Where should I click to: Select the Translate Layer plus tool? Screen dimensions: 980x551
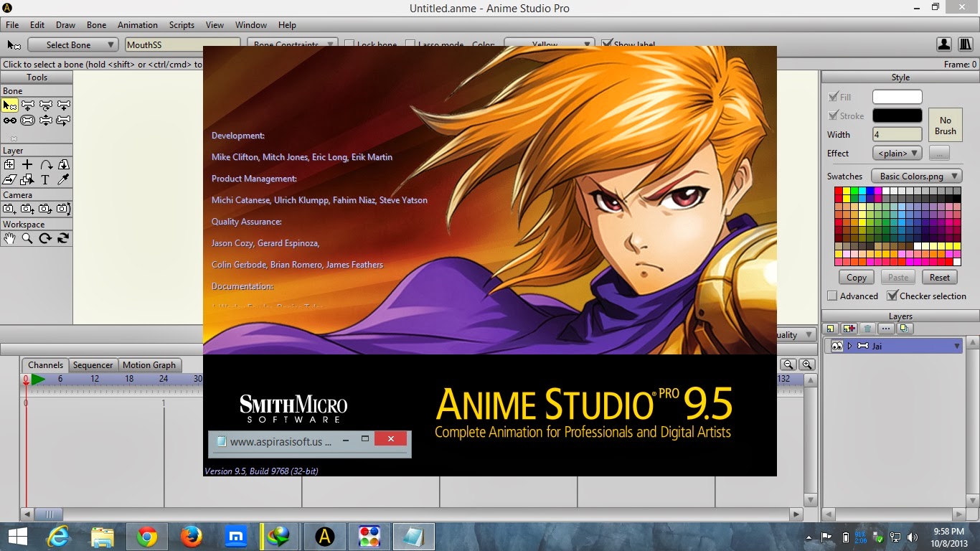[28, 165]
